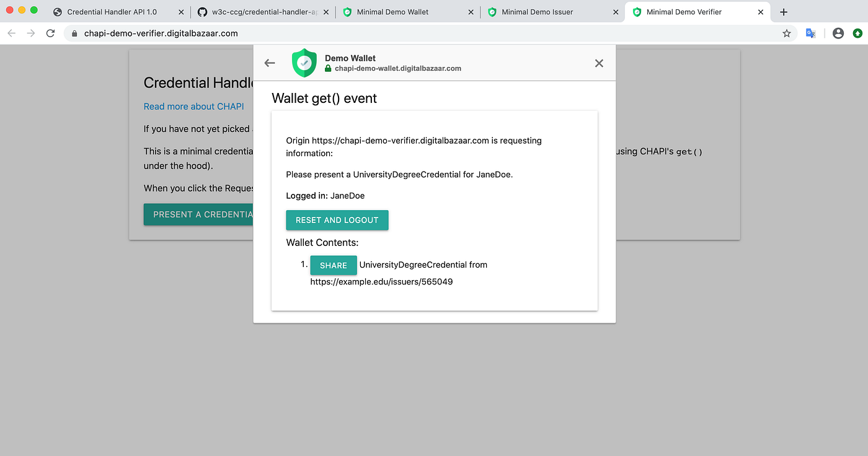Screen dimensions: 868x456
Task: Click the macOS green fullscreen button
Action: coord(34,10)
